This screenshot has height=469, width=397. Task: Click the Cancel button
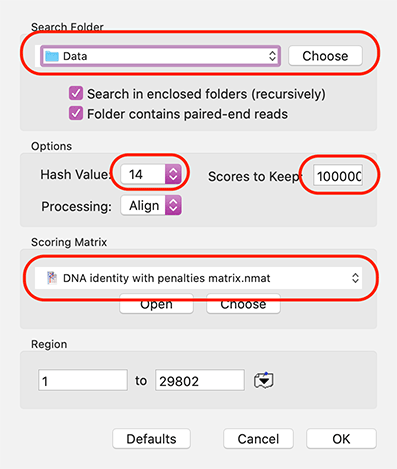[x=258, y=439]
